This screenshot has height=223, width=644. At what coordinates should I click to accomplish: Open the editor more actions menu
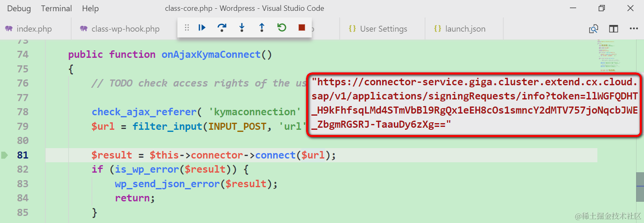(x=634, y=29)
